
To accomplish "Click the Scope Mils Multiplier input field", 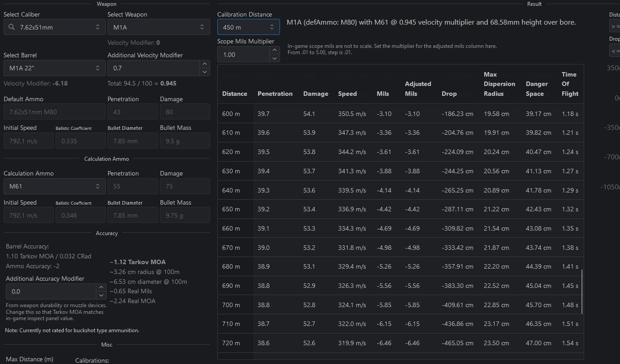I will (x=243, y=55).
